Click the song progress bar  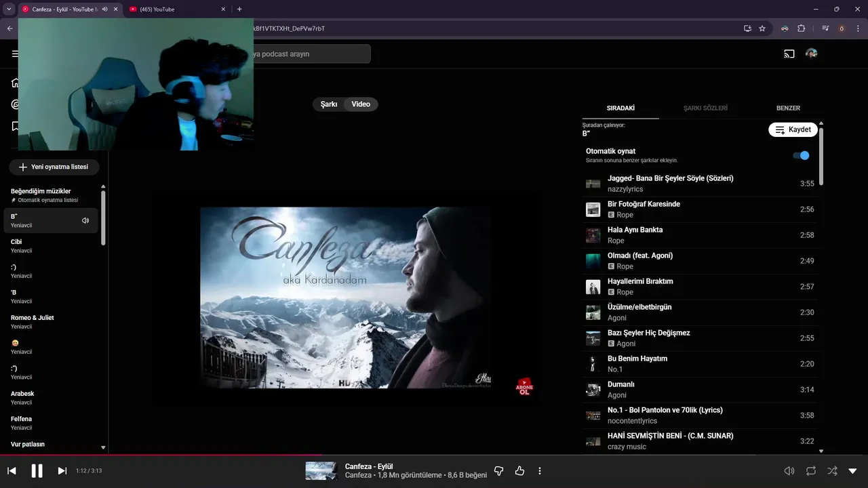coord(434,455)
